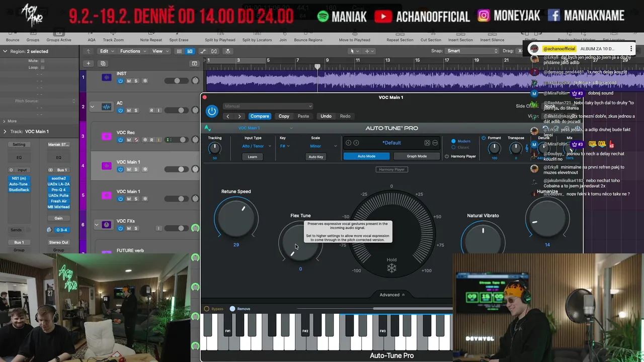644x362 pixels.
Task: Add a new track with plus button
Action: tap(88, 63)
